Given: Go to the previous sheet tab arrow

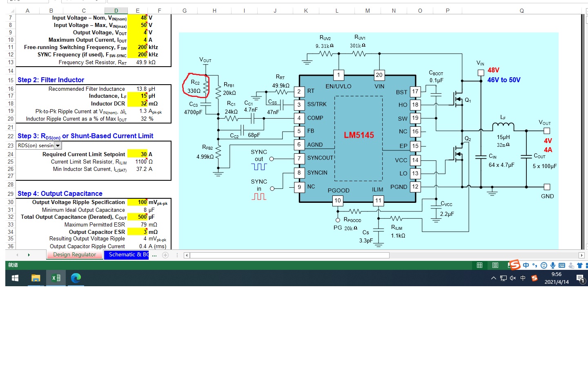Looking at the screenshot, I should 17,255.
